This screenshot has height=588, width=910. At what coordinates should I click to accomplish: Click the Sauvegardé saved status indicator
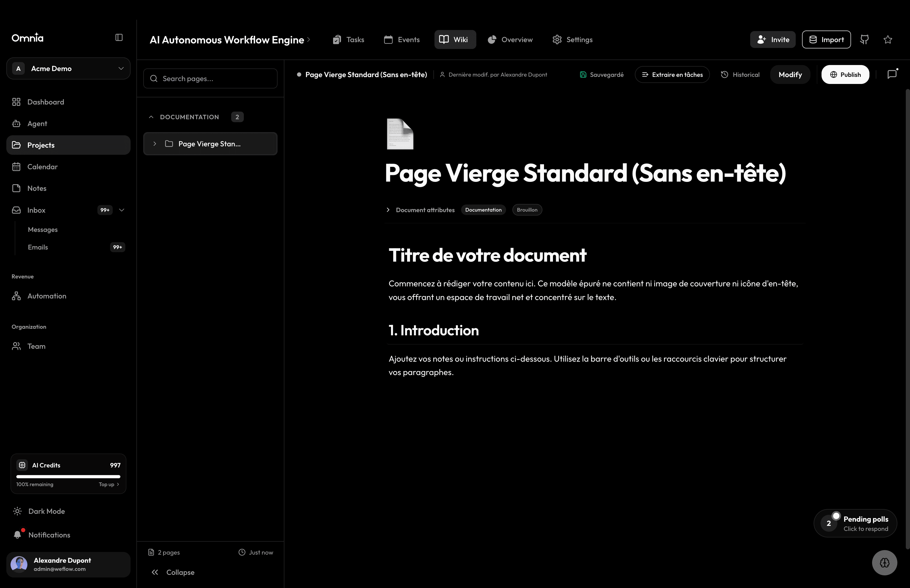[x=601, y=74]
